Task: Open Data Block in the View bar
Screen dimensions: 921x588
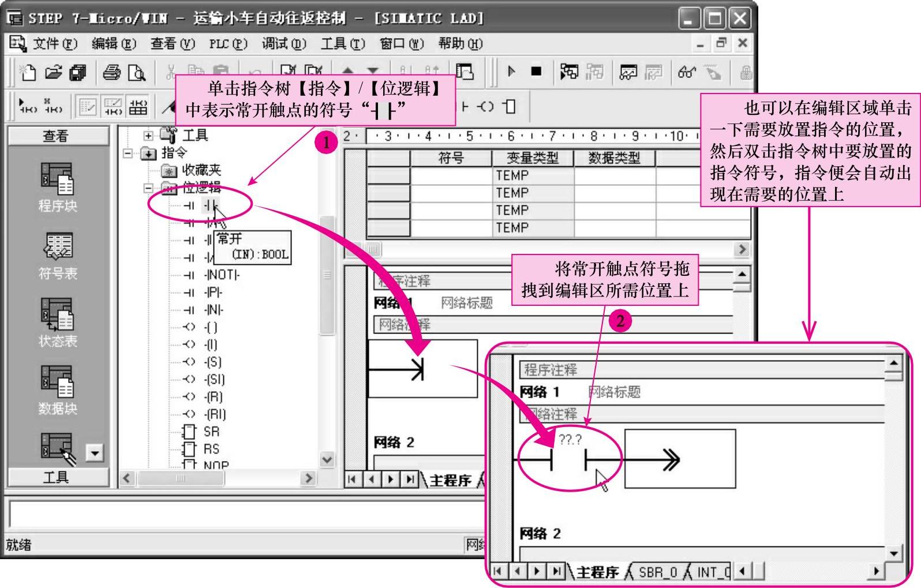Action: [x=57, y=390]
